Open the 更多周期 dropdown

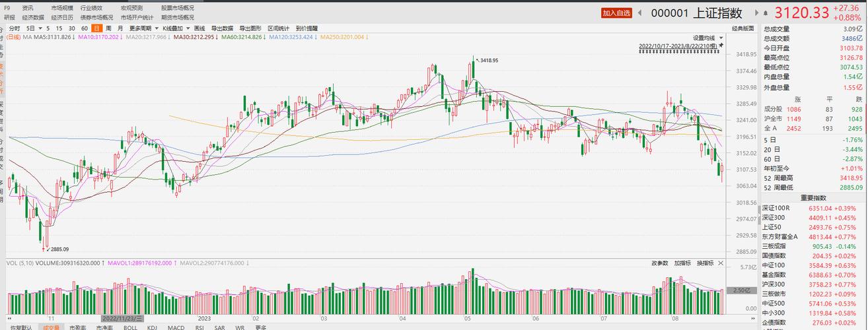[x=141, y=28]
